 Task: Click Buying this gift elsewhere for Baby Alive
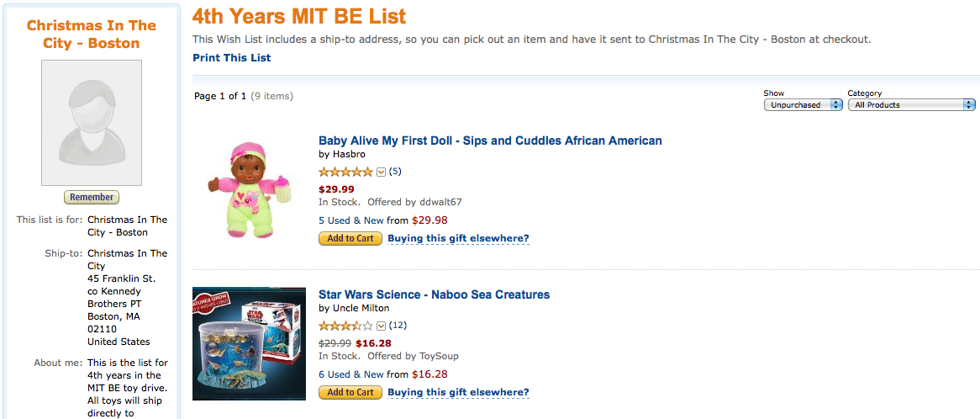pos(458,238)
